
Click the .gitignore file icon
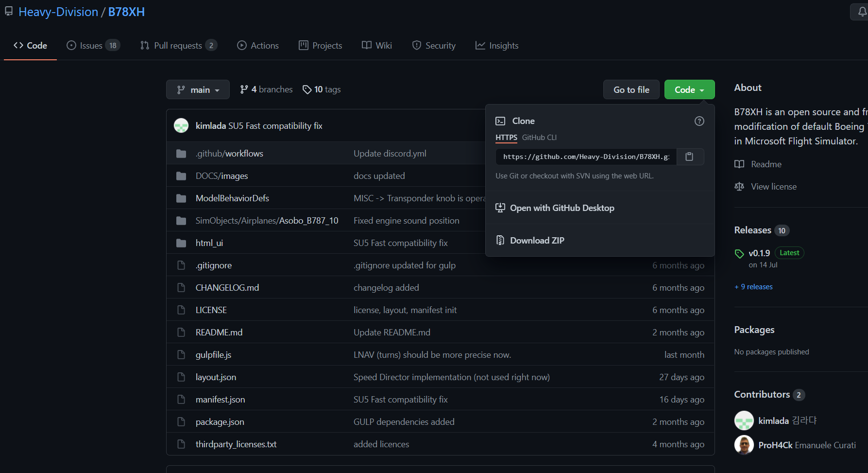(x=181, y=265)
